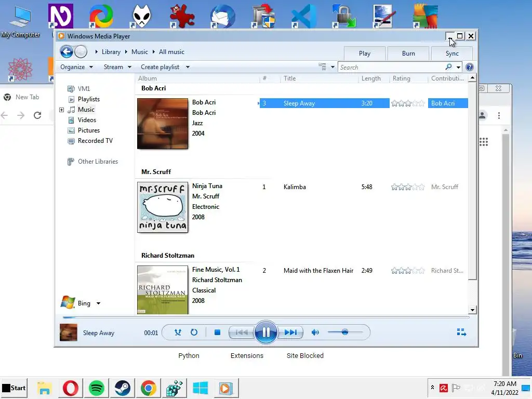Switch to the Burn tab
Screen dimensions: 532x399
click(408, 54)
